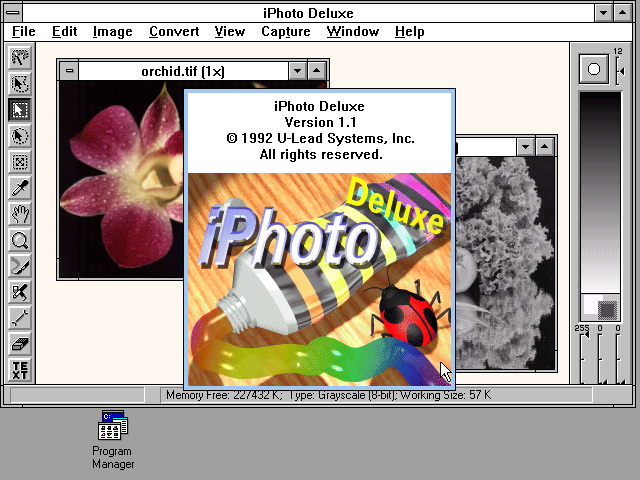Click 'Type: Grayscale (8-bit)' status text

[x=344, y=395]
